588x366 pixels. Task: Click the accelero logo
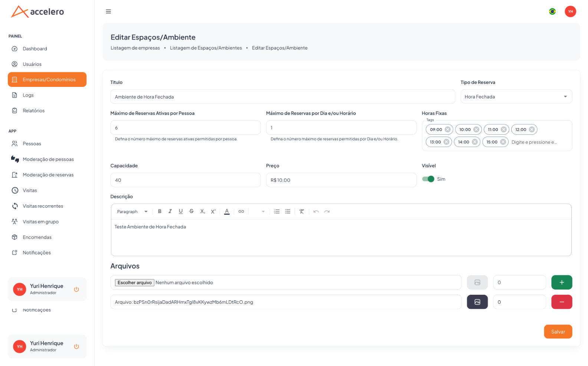[x=37, y=12]
